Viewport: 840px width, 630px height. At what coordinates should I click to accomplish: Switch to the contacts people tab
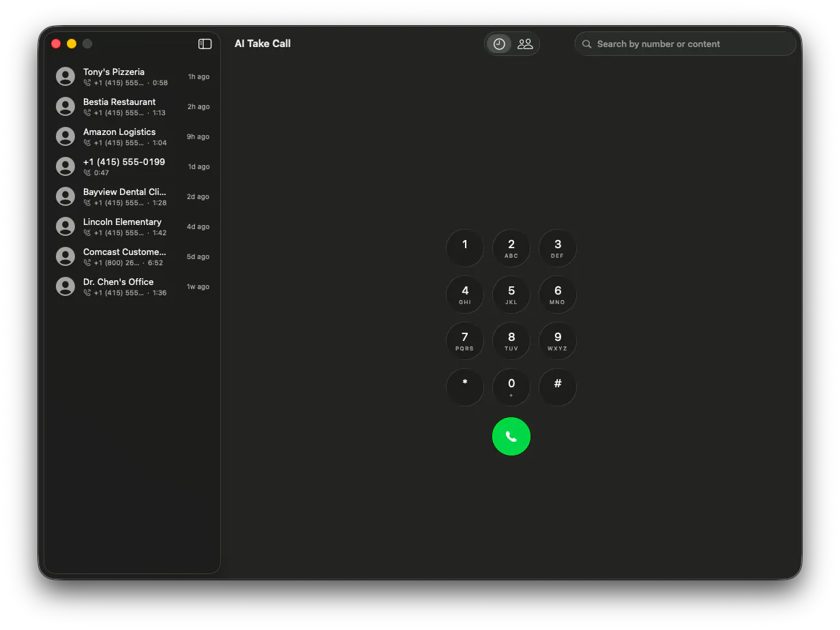525,44
